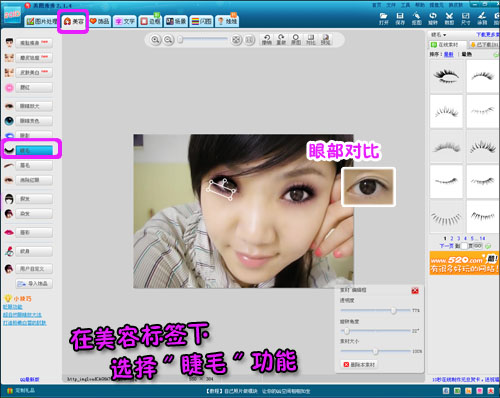Click the 保存 save disk icon

(400, 19)
